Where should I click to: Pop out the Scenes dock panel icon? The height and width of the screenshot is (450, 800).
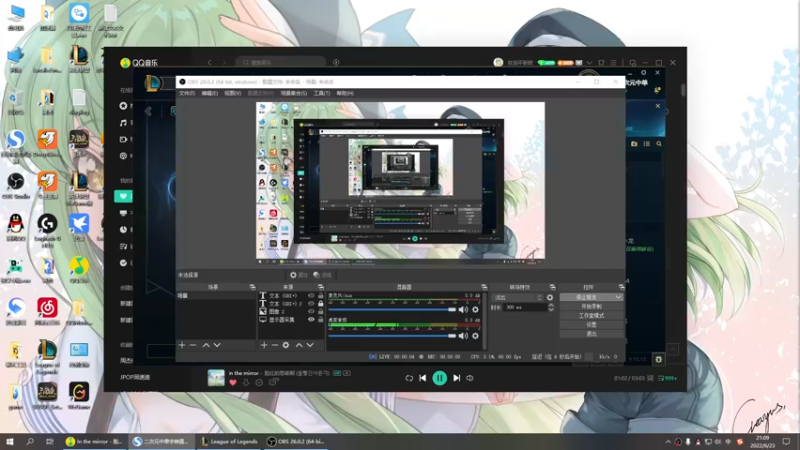click(x=252, y=287)
